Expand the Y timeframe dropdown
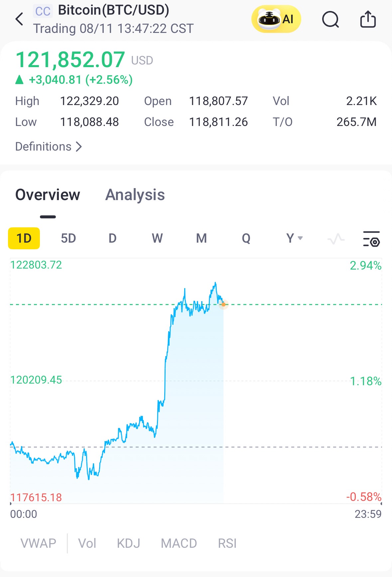The height and width of the screenshot is (577, 392). tap(295, 238)
